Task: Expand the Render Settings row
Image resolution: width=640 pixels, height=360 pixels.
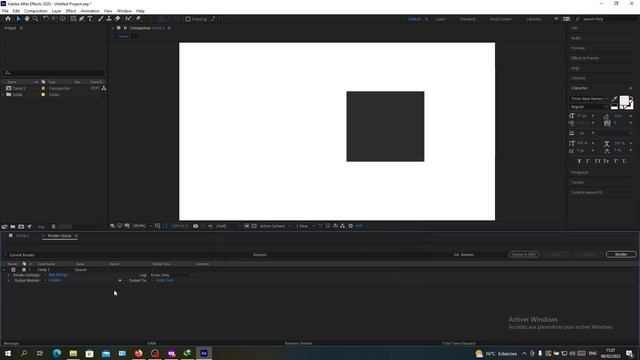Action: pyautogui.click(x=8, y=275)
